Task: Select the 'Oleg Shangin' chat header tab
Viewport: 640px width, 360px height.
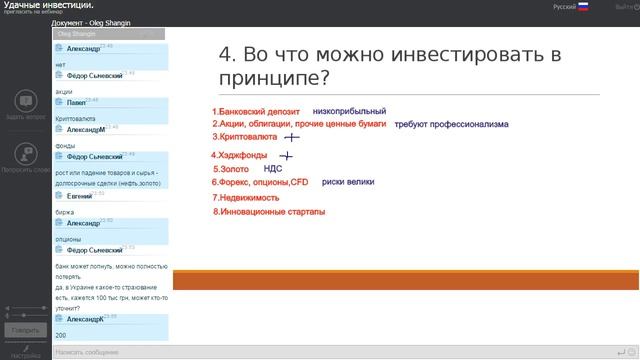Action: (109, 34)
